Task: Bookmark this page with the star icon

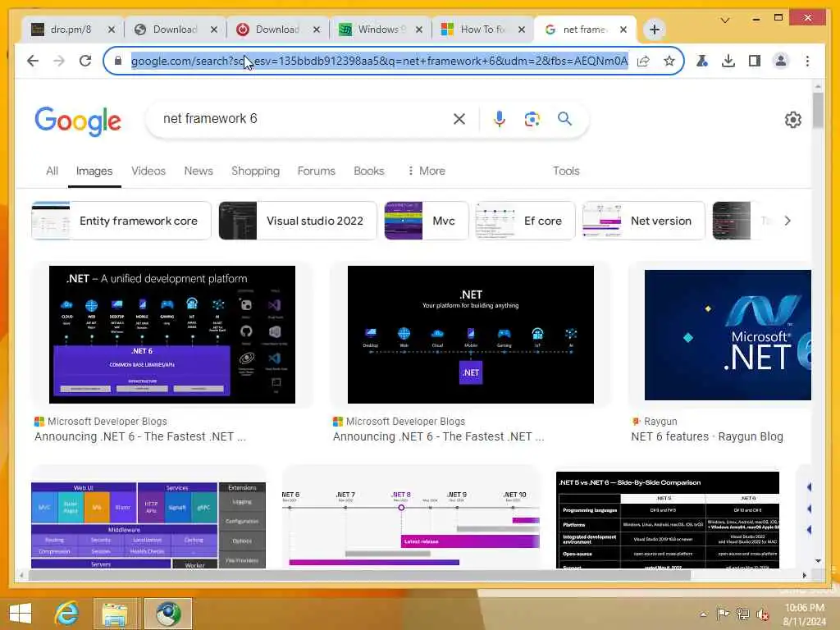Action: (x=669, y=61)
